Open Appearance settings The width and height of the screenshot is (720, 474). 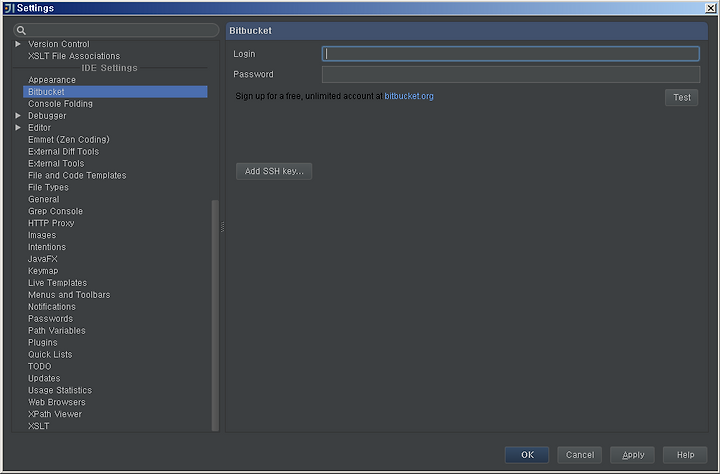coord(52,80)
